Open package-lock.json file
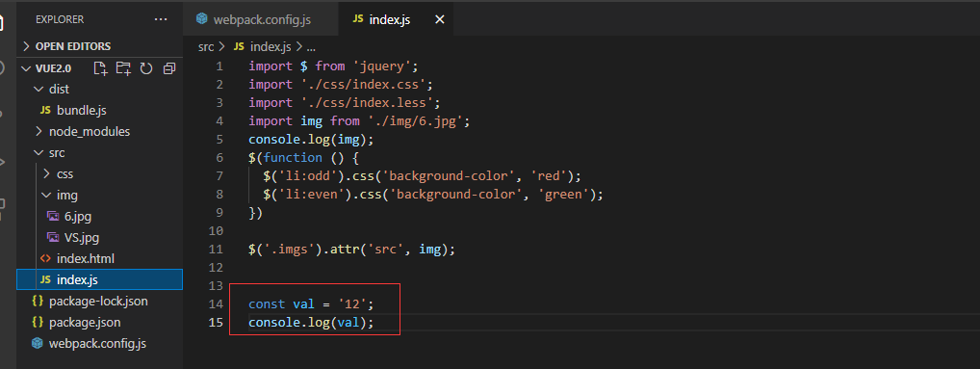The width and height of the screenshot is (980, 369). pyautogui.click(x=99, y=302)
